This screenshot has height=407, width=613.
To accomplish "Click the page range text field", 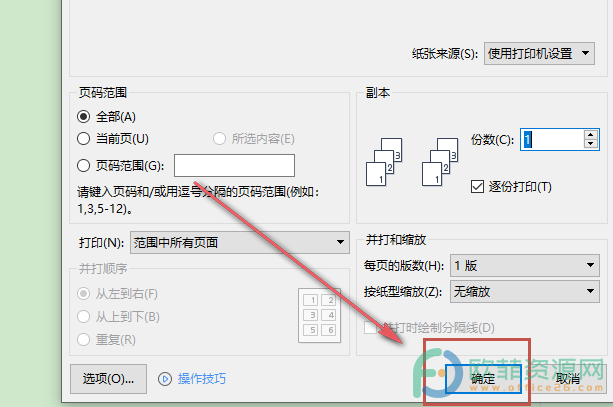I will pos(234,165).
